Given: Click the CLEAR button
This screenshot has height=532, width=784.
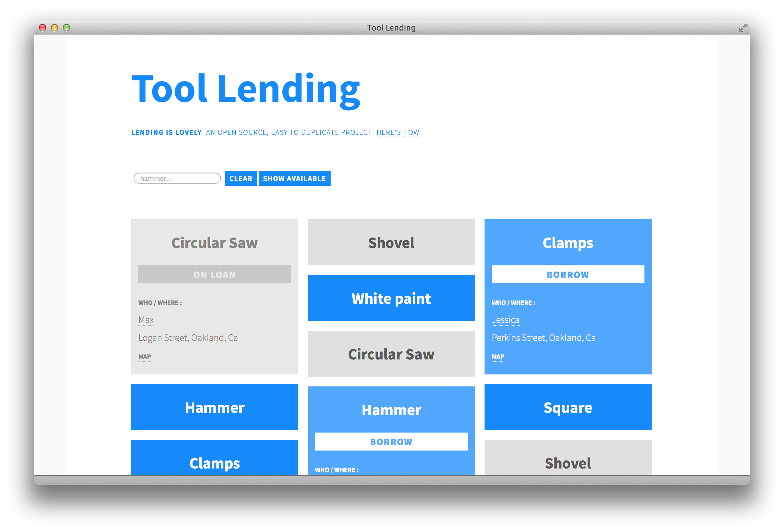Looking at the screenshot, I should pos(240,178).
